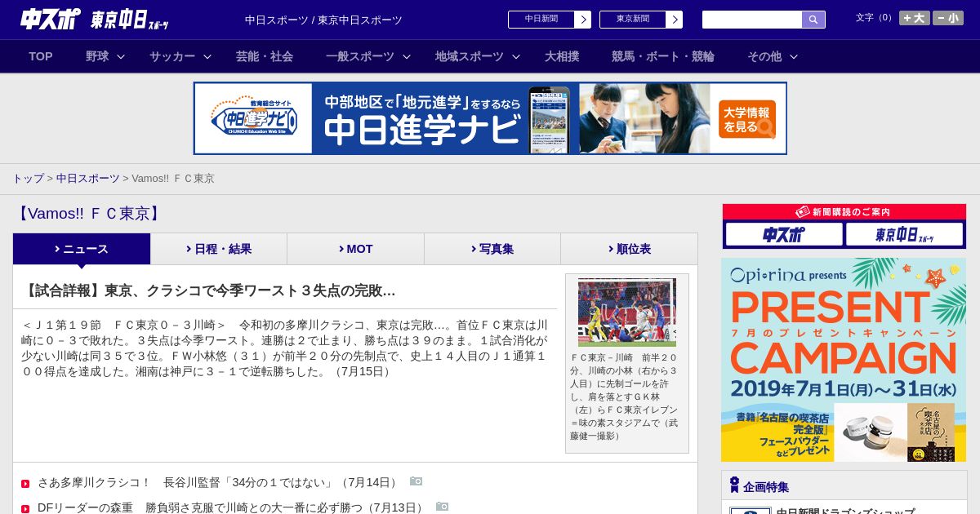Expand the 野球 menu chevron

tap(121, 57)
